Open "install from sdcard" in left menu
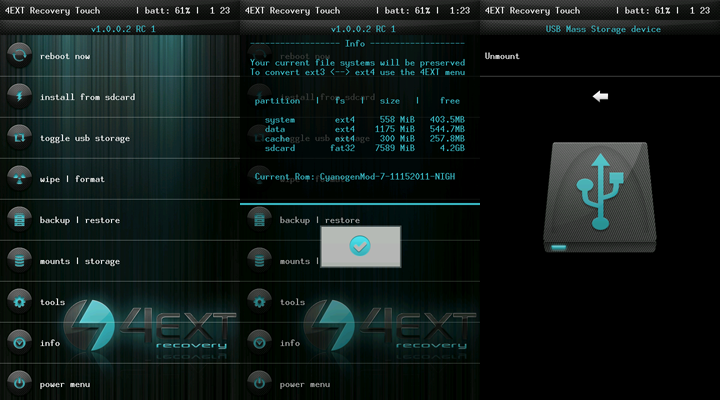Viewport: 720px width, 400px height. [87, 97]
